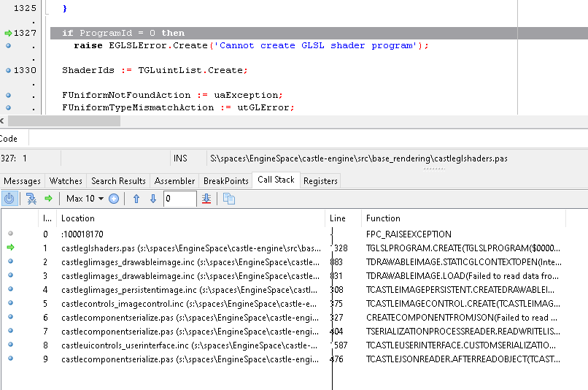
Task: Click gutter dot beside FUniformTypeMismatchAction line
Action: (x=8, y=107)
